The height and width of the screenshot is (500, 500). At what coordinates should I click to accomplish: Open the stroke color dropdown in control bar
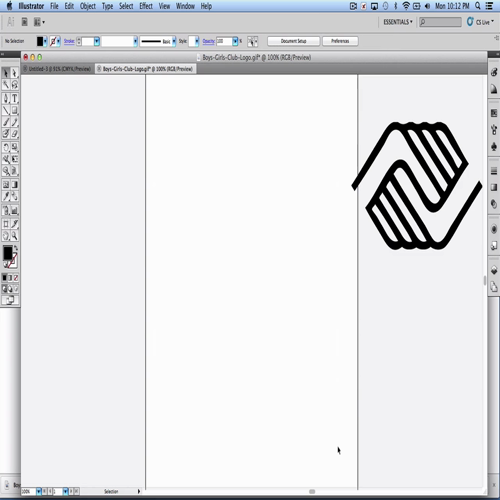(58, 41)
